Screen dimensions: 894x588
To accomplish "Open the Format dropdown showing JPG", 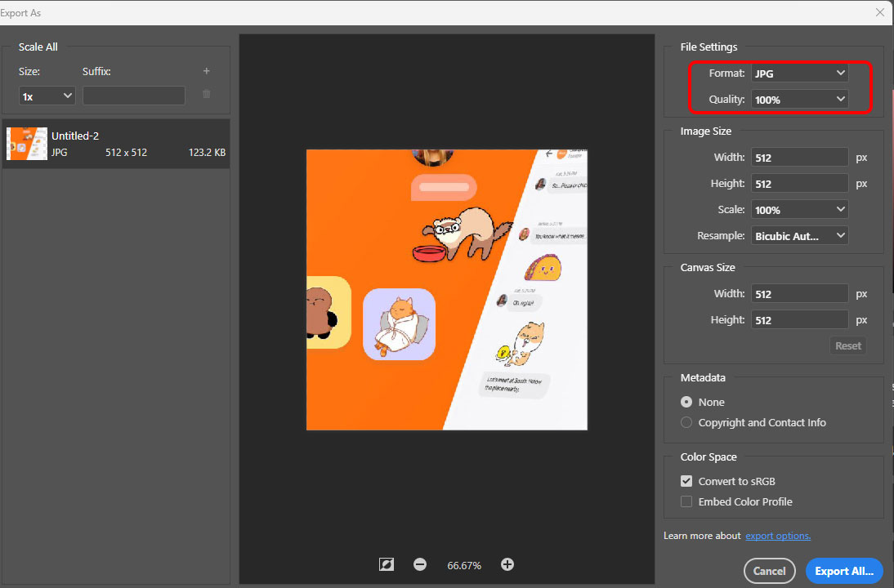I will (x=799, y=73).
